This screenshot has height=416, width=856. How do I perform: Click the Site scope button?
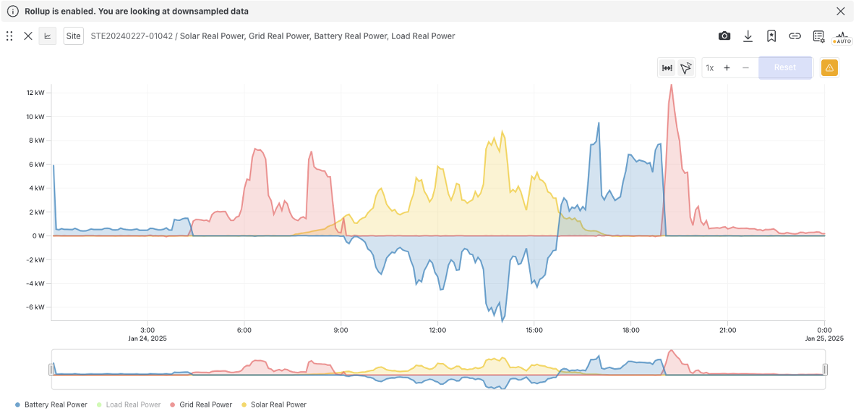(x=73, y=36)
